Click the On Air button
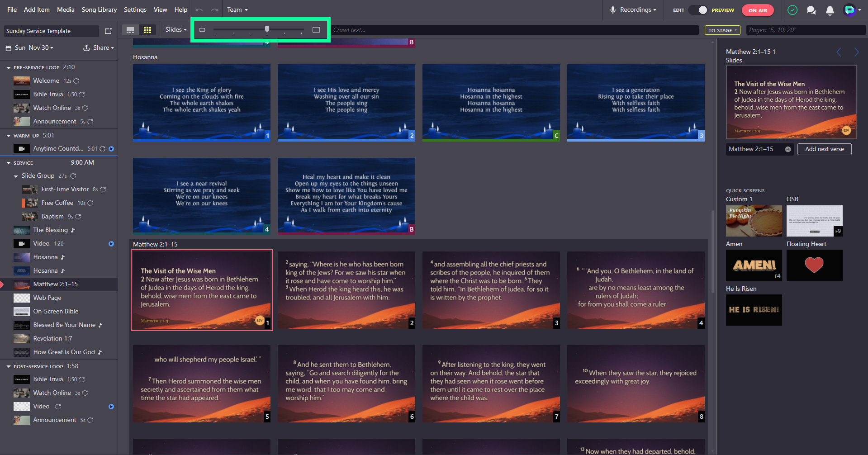This screenshot has height=455, width=868. (x=758, y=10)
